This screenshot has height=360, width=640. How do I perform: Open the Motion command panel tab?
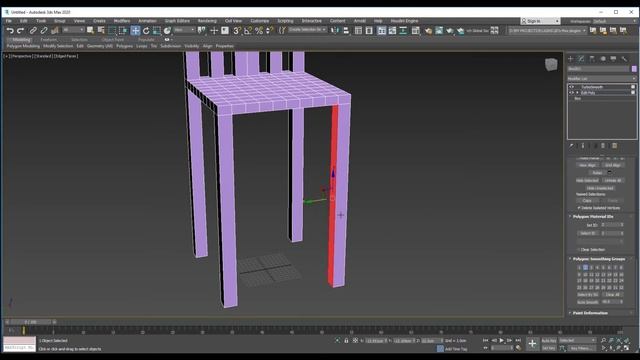tap(603, 59)
